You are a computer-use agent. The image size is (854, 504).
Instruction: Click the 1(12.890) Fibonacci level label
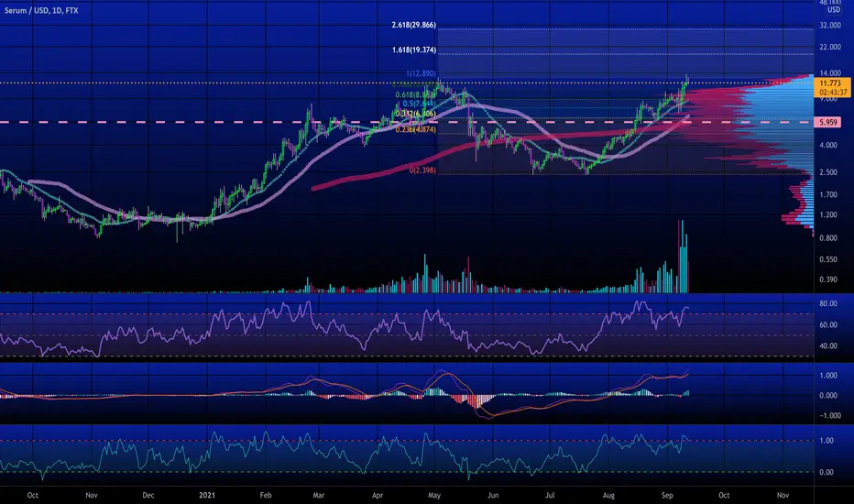click(421, 73)
